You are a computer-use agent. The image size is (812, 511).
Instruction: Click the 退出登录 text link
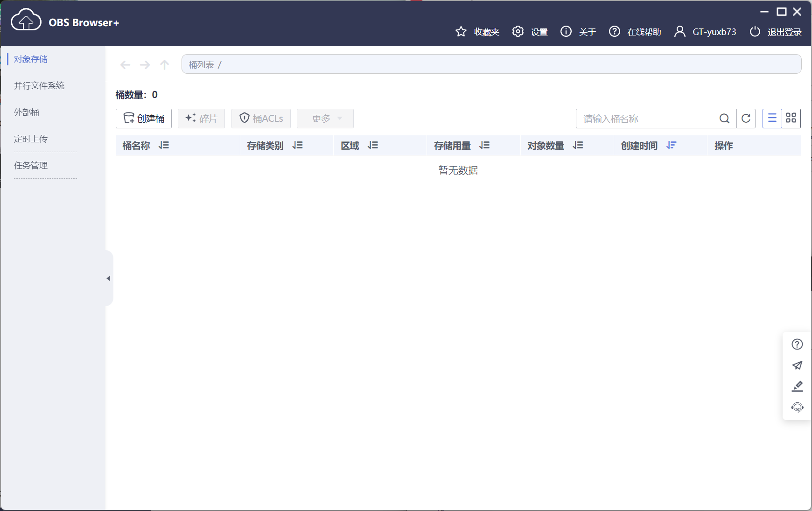pos(784,32)
